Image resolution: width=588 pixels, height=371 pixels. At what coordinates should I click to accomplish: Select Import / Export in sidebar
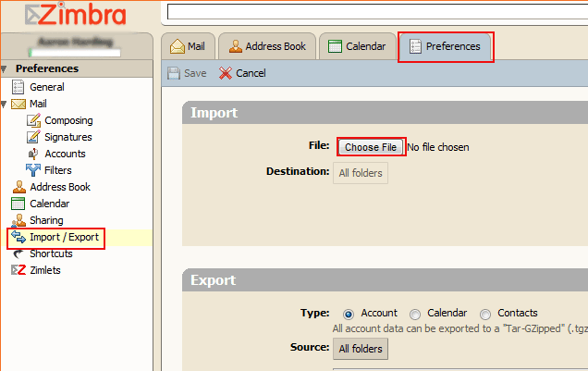pyautogui.click(x=64, y=237)
